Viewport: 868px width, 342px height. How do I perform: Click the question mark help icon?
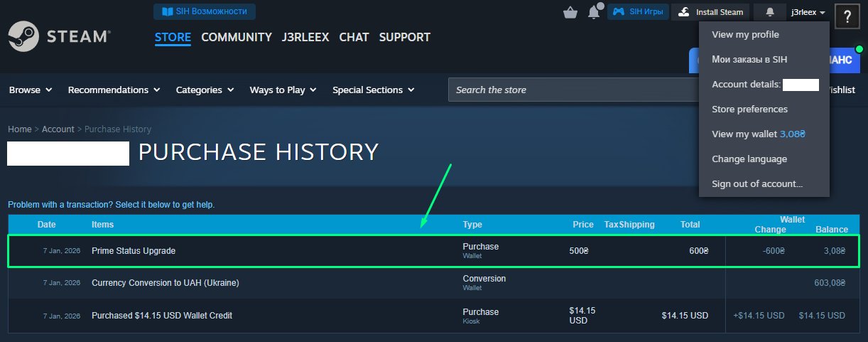[847, 16]
